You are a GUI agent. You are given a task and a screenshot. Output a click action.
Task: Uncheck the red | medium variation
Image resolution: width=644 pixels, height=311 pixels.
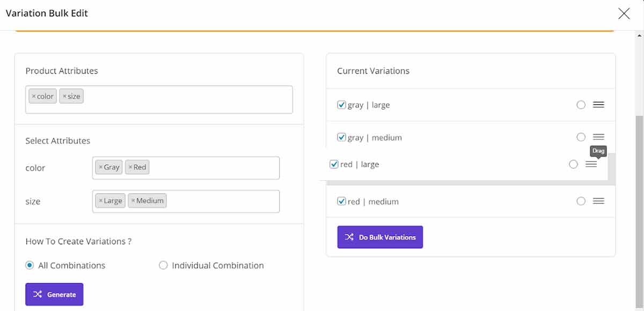point(341,202)
